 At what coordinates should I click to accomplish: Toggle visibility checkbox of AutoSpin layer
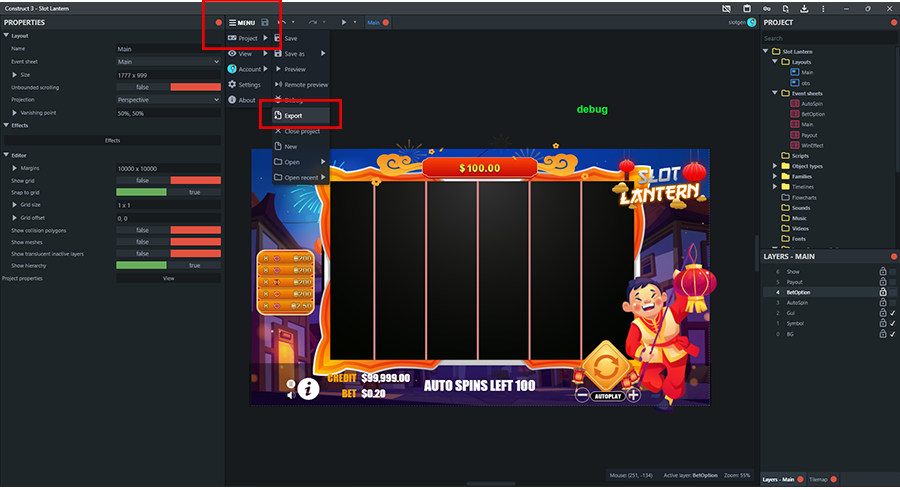pyautogui.click(x=893, y=302)
